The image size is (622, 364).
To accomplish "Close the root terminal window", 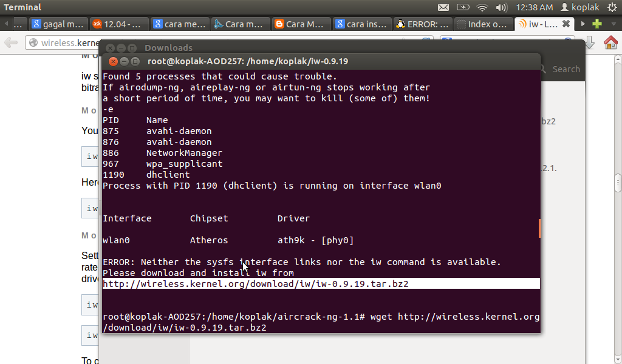I will [x=113, y=61].
